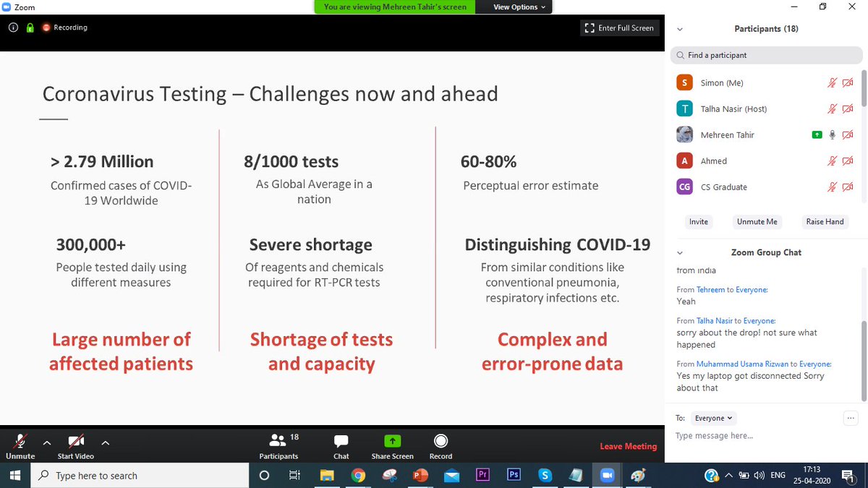Click Talha Nasir's muted microphone icon
Viewport: 868px width, 488px height.
point(832,108)
